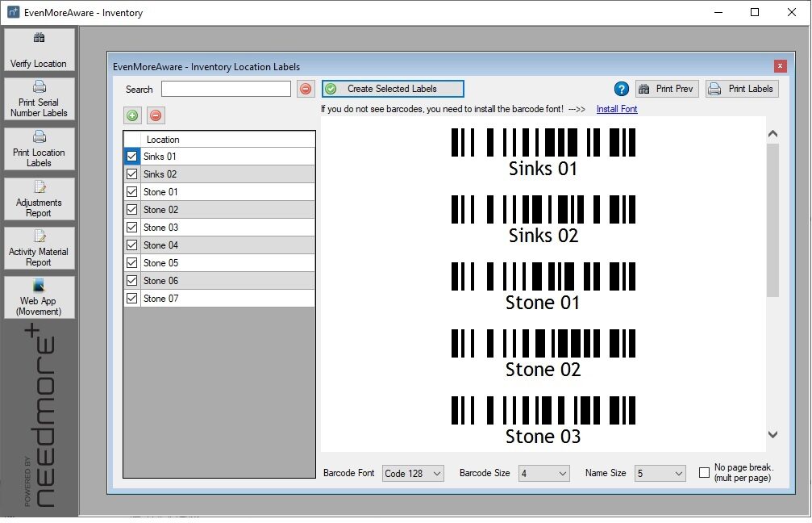Toggle the Stone 01 checkbox
812x523 pixels.
click(x=132, y=192)
